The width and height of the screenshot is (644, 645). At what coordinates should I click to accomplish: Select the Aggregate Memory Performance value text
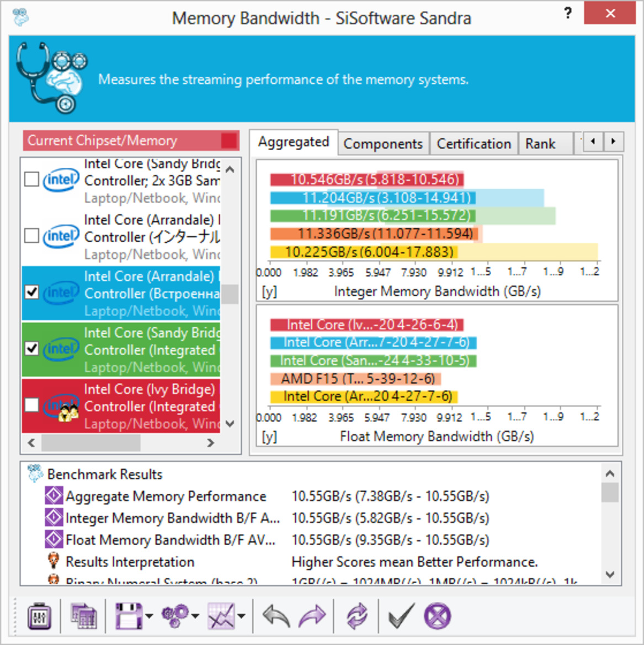(x=391, y=495)
